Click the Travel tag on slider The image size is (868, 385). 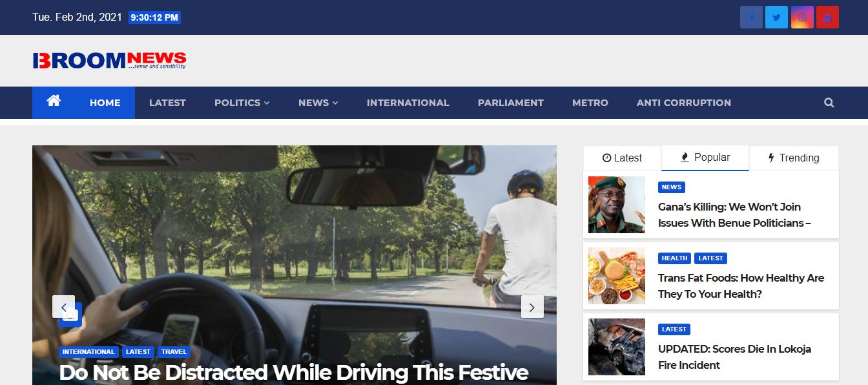pos(174,352)
